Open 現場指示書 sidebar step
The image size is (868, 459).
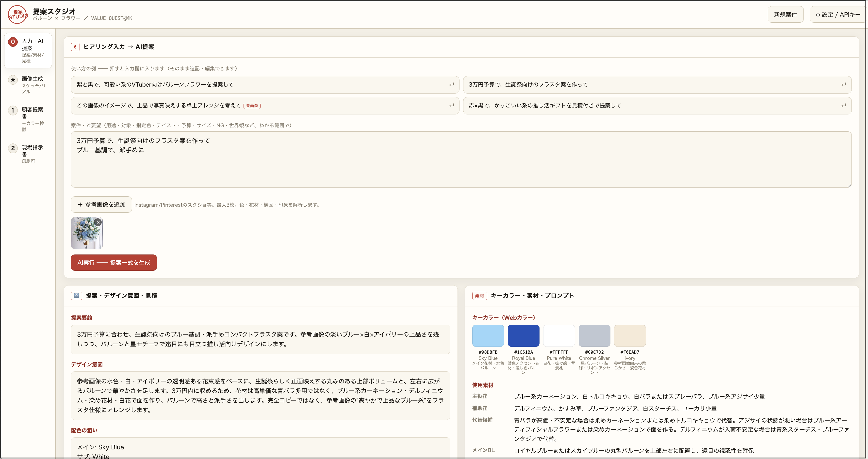[28, 154]
